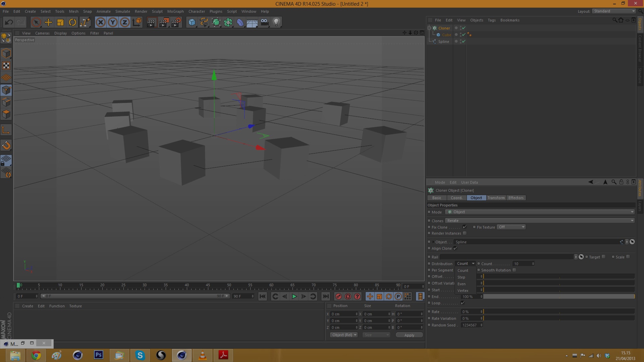
Task: Toggle the X-axis lock icon
Action: pos(100,22)
